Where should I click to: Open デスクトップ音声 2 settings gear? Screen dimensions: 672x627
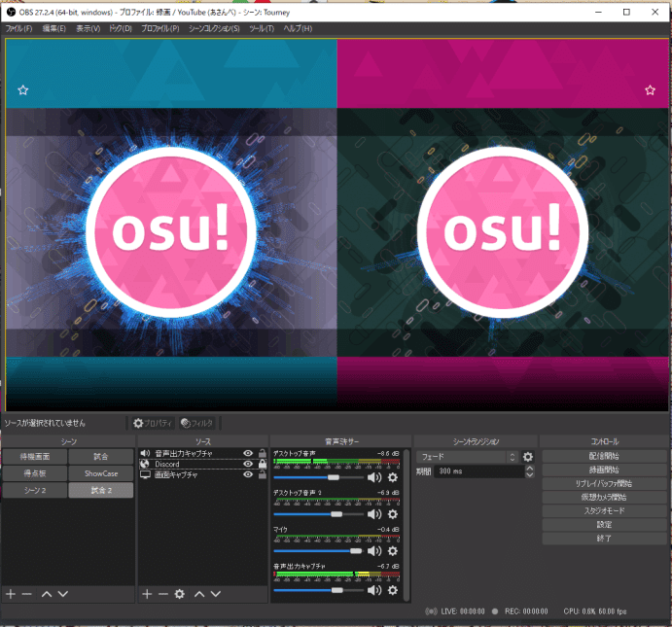click(393, 514)
